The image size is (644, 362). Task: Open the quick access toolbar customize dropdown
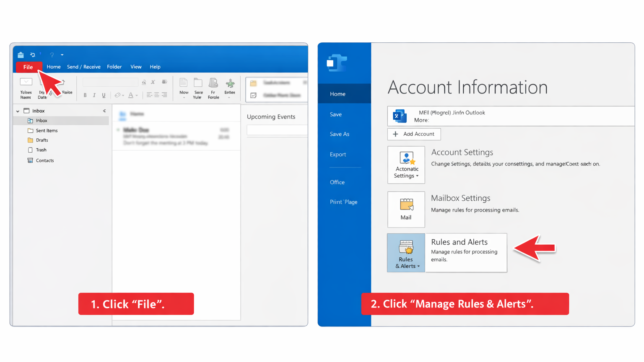(x=62, y=55)
